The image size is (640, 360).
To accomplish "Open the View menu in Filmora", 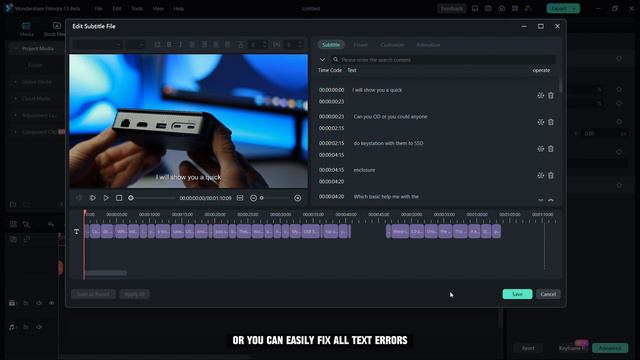I will point(158,9).
